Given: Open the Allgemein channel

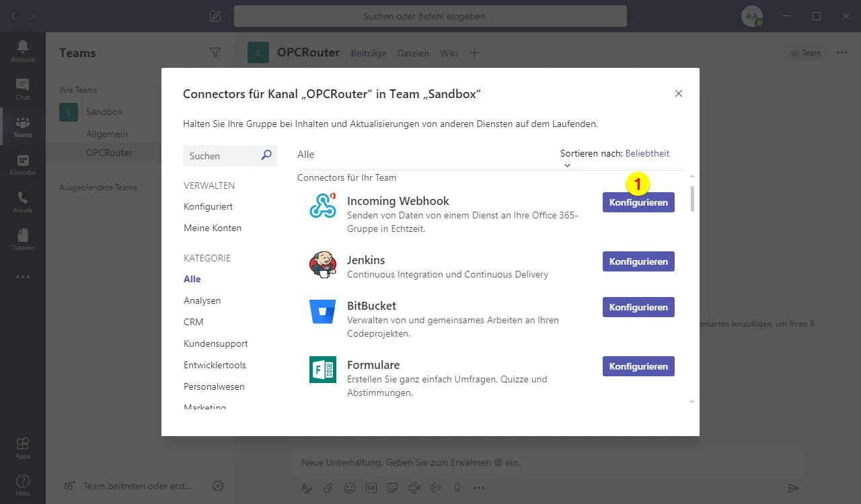Looking at the screenshot, I should (107, 134).
